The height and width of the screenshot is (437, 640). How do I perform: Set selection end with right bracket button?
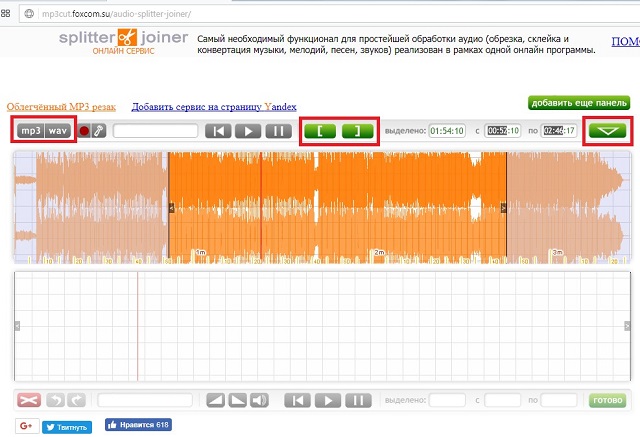click(357, 130)
